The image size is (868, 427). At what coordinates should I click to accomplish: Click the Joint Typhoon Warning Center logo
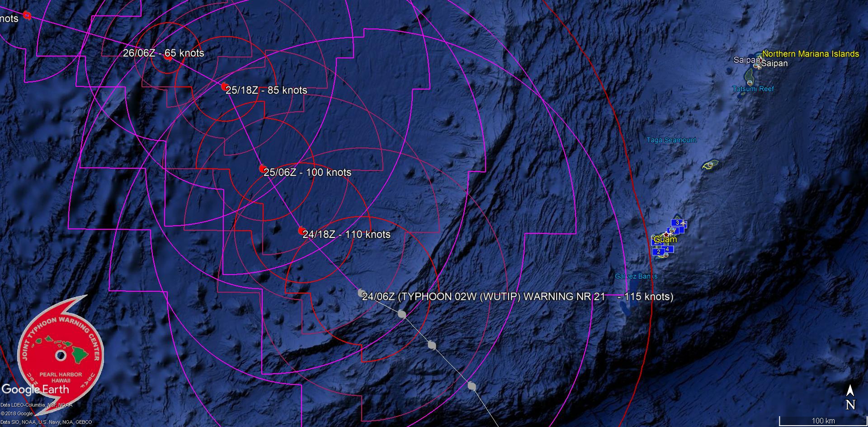point(60,355)
